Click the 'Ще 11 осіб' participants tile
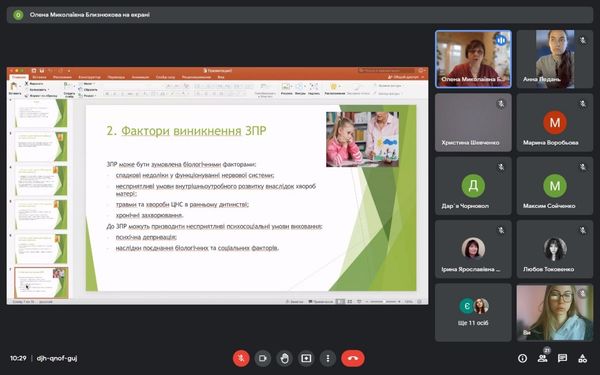 coord(473,313)
